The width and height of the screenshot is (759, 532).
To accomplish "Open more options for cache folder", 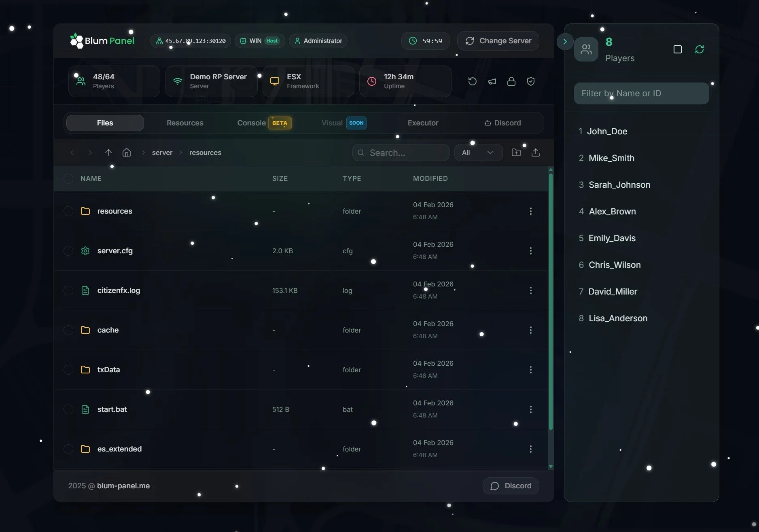I will 530,330.
